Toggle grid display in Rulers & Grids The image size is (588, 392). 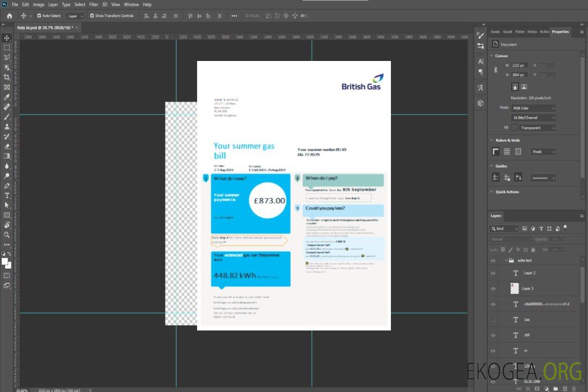(507, 152)
